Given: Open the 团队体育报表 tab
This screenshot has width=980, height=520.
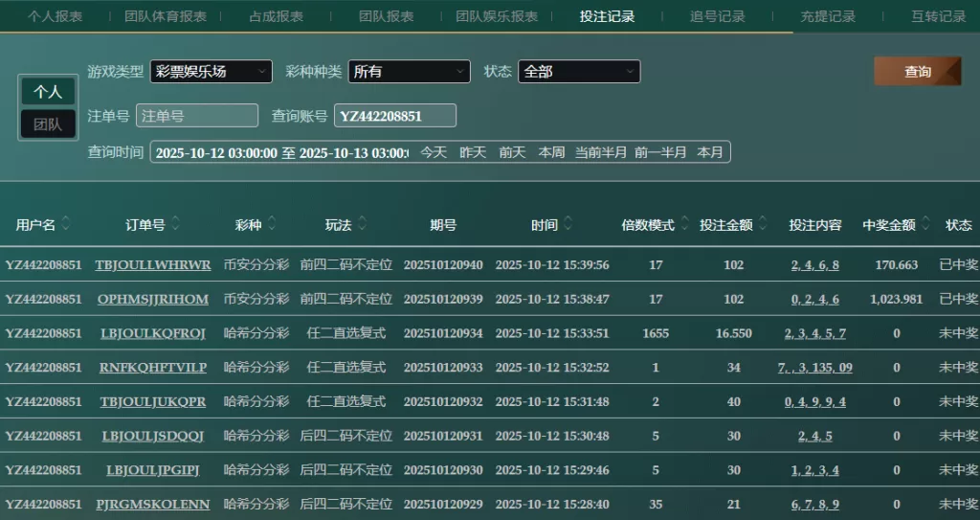Looking at the screenshot, I should tap(166, 16).
